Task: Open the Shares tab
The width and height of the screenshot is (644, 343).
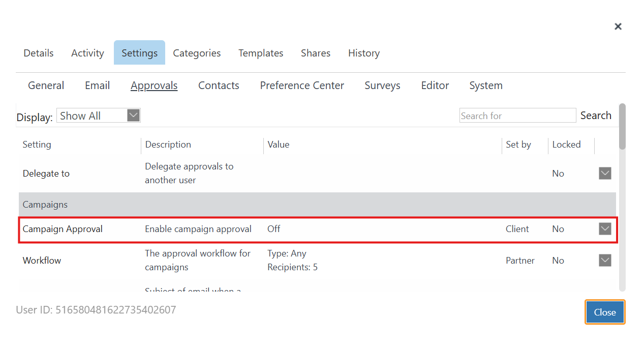Action: [x=316, y=53]
